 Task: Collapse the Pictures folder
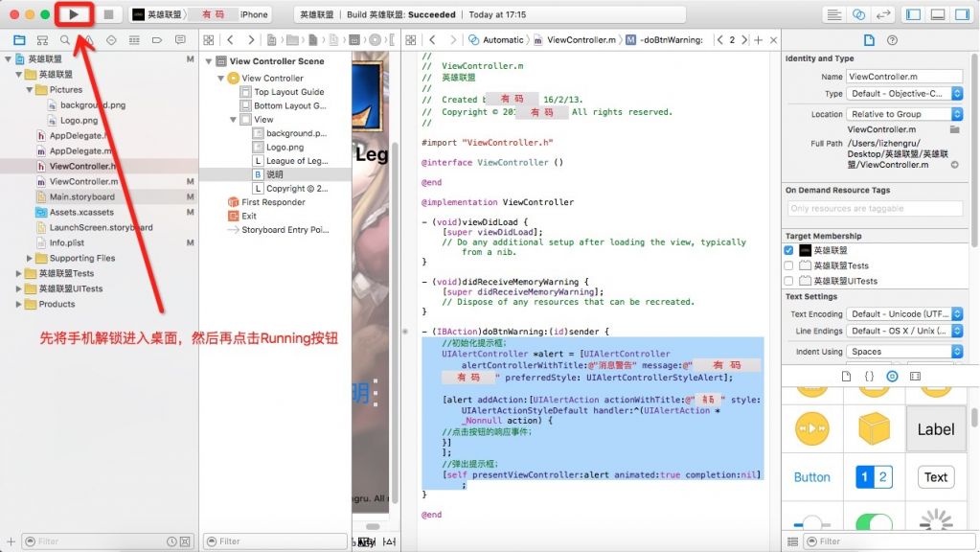click(29, 90)
